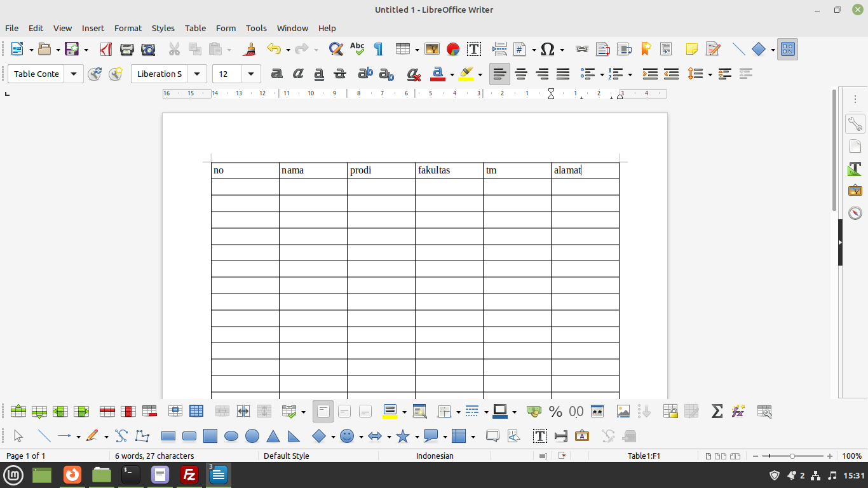This screenshot has width=868, height=488.
Task: Toggle strikethrough formatting
Action: (x=340, y=74)
